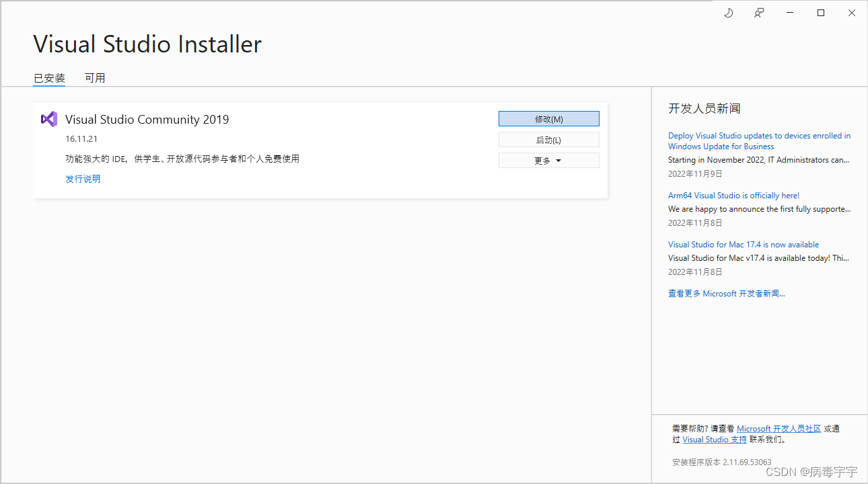
Task: Click the We are happy to announce summary
Action: 760,209
